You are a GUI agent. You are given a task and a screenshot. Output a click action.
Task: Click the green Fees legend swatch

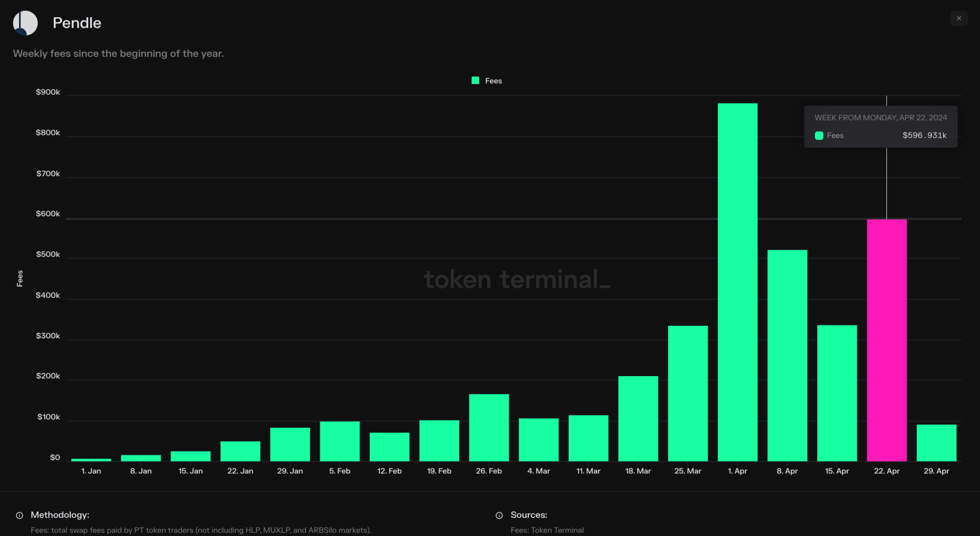[x=475, y=80]
